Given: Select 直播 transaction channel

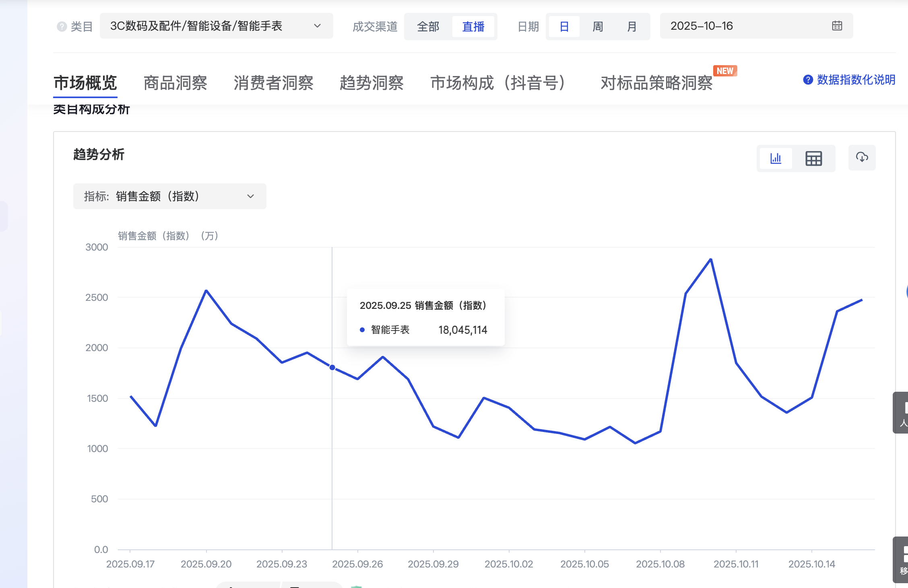Looking at the screenshot, I should [x=473, y=27].
